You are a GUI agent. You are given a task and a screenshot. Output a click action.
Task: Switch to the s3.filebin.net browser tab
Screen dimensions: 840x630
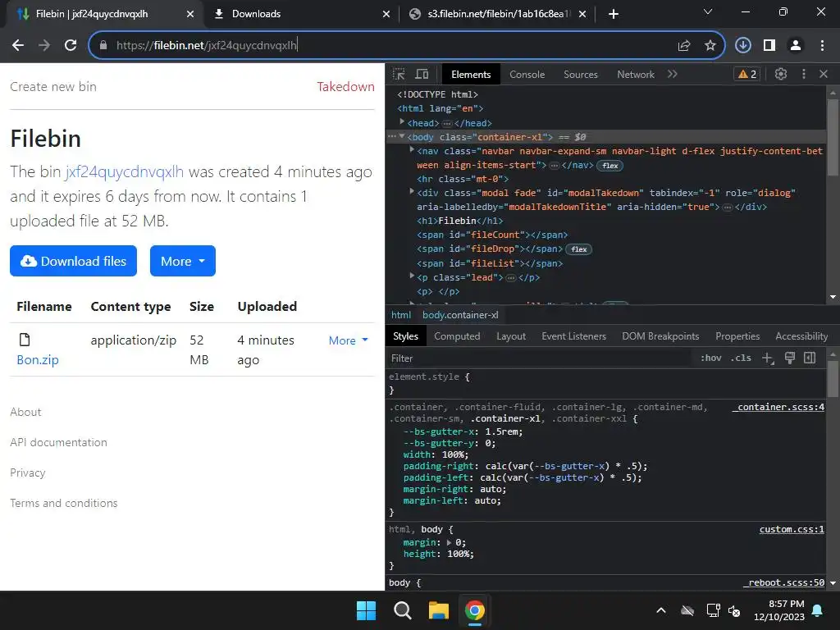click(x=498, y=14)
